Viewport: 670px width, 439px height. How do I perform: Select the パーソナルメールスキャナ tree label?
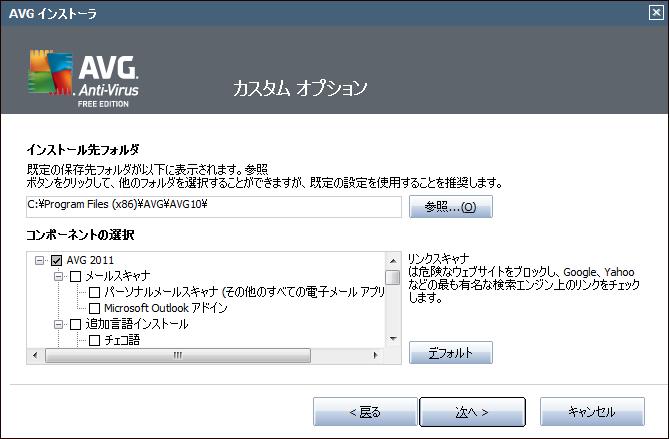(244, 292)
